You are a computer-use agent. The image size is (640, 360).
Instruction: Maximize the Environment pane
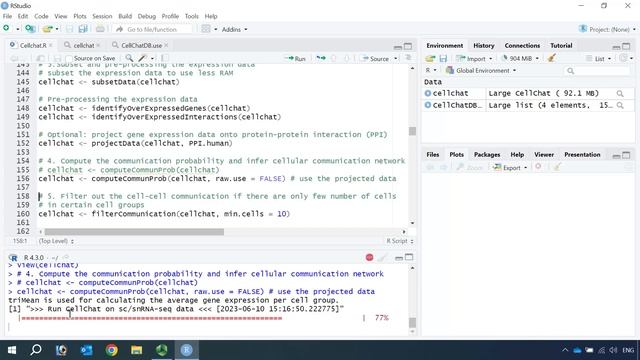[626, 46]
